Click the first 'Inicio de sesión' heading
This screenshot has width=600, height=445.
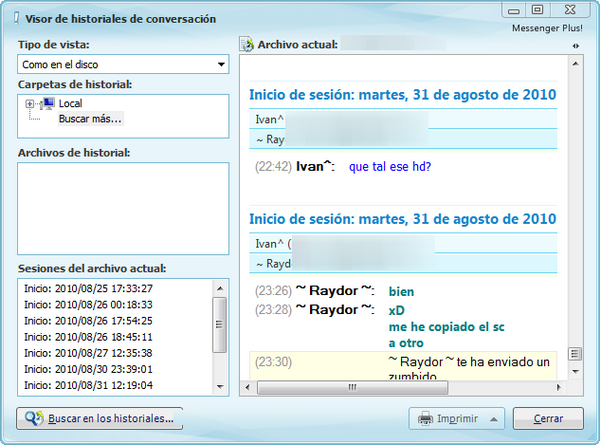coord(403,95)
